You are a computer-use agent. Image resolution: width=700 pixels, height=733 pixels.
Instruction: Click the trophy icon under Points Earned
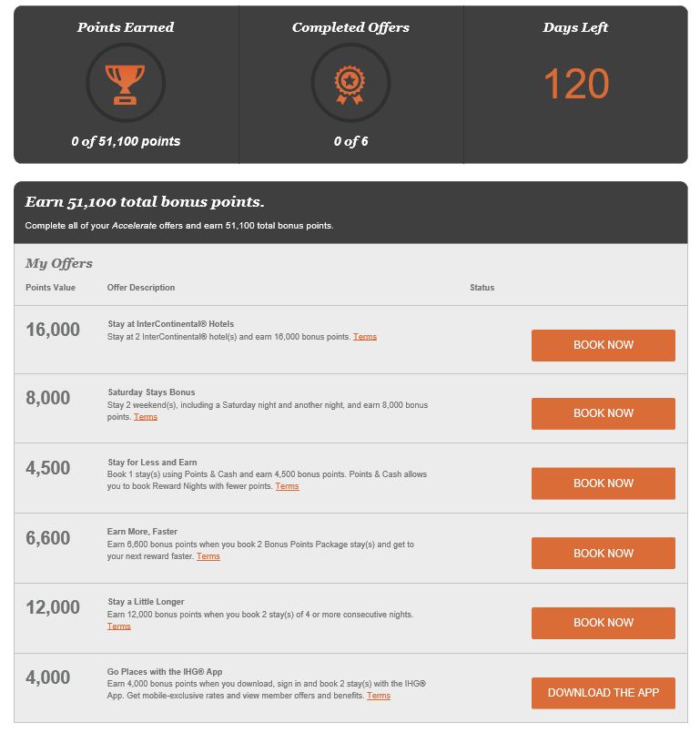(x=126, y=83)
